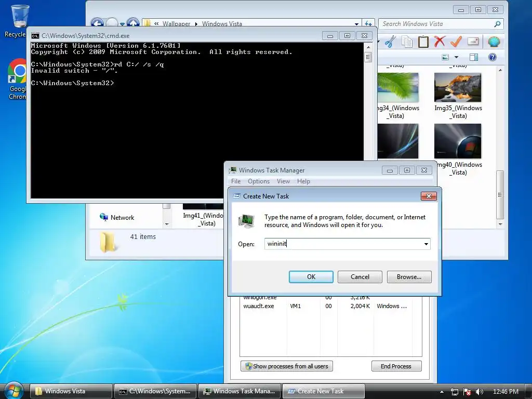Viewport: 532px width, 399px height.
Task: Click the Paste clipboard icon in Explorer toolbar
Action: [x=423, y=42]
